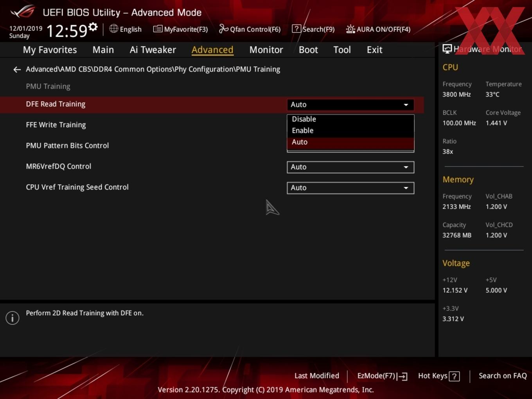This screenshot has height=399, width=532.
Task: Click the Search question mark icon
Action: coord(297,29)
